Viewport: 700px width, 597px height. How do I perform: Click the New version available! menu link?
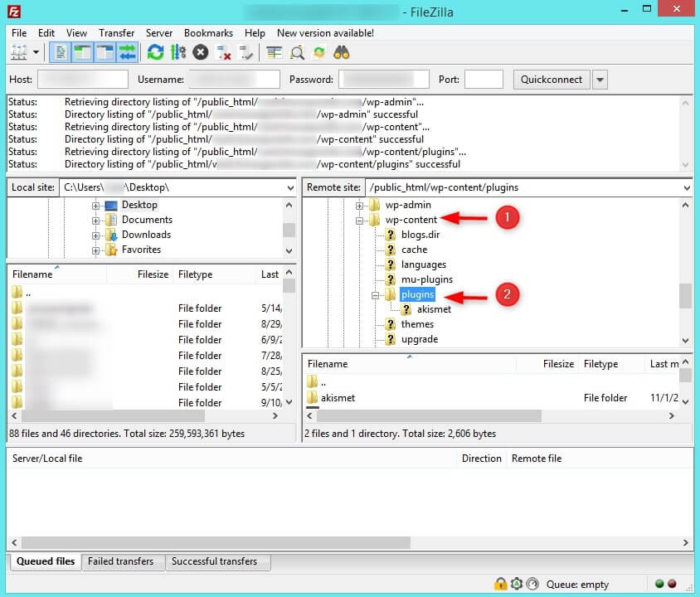[325, 33]
